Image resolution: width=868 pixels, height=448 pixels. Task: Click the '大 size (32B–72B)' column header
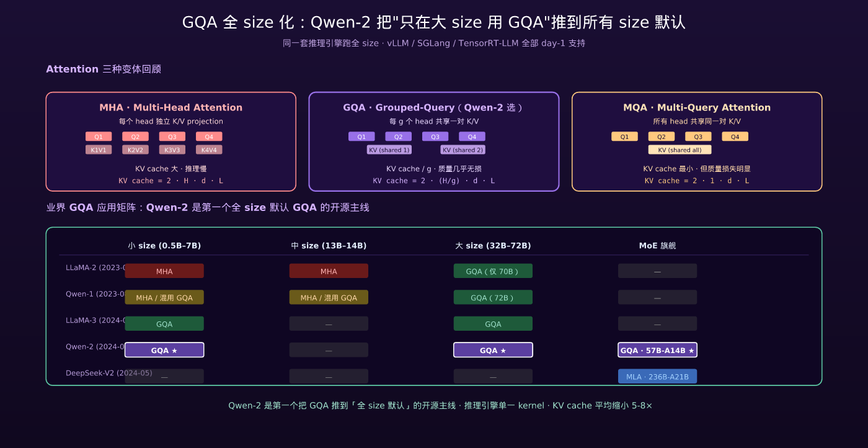point(493,246)
